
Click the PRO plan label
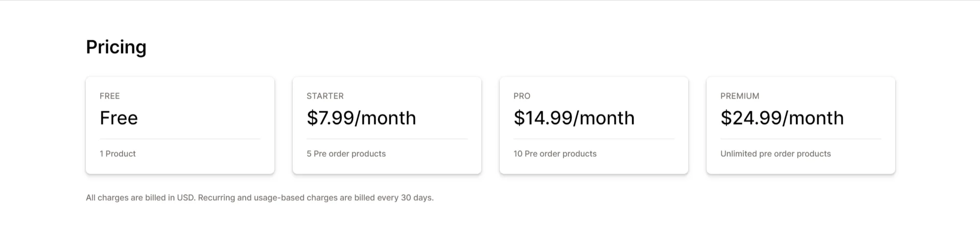tap(522, 96)
